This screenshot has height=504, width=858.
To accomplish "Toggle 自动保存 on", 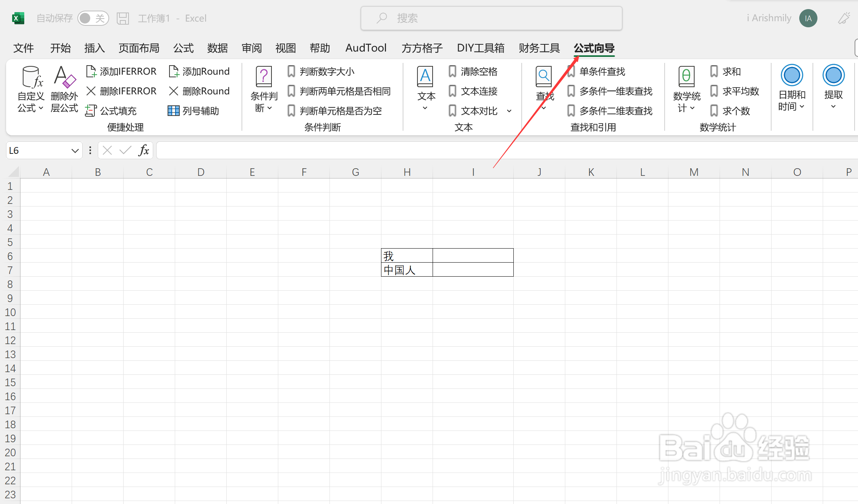I will (93, 18).
